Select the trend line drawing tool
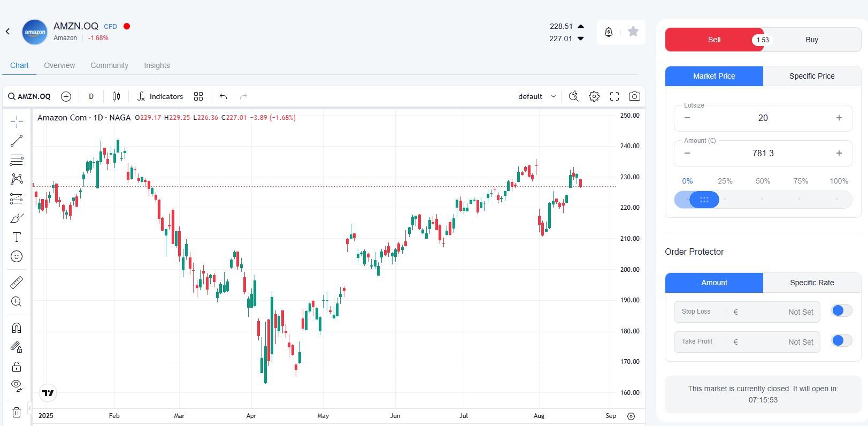868x426 pixels. point(17,141)
